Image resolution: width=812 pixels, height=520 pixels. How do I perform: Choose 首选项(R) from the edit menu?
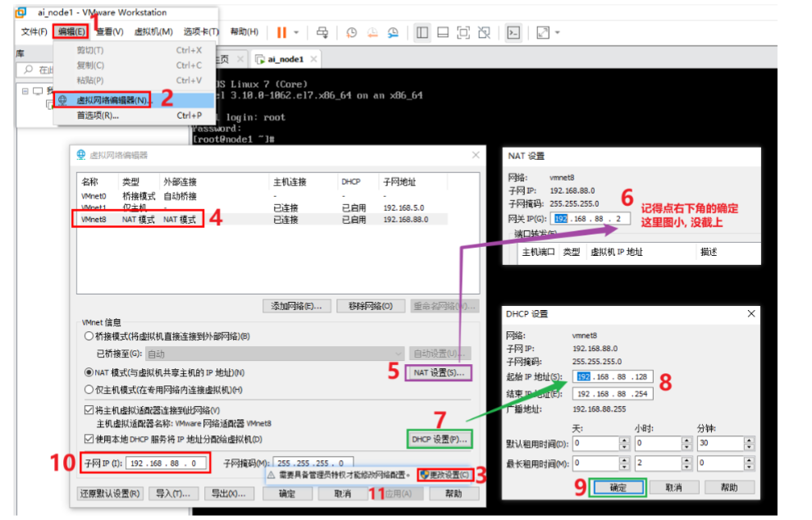tap(135, 116)
